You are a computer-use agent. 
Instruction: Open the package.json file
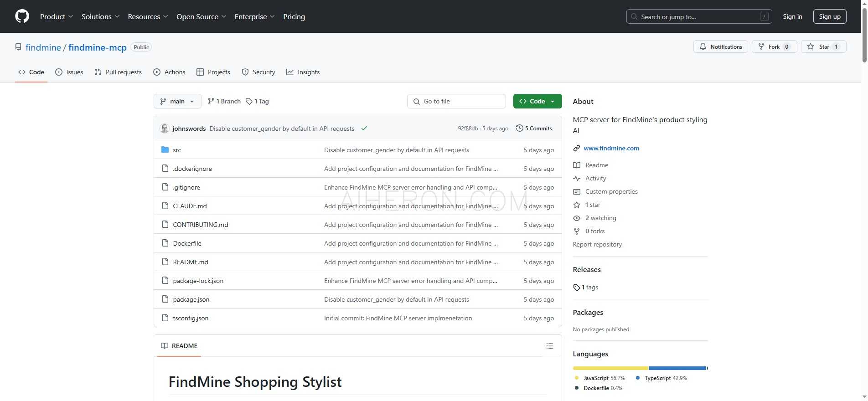click(x=191, y=299)
